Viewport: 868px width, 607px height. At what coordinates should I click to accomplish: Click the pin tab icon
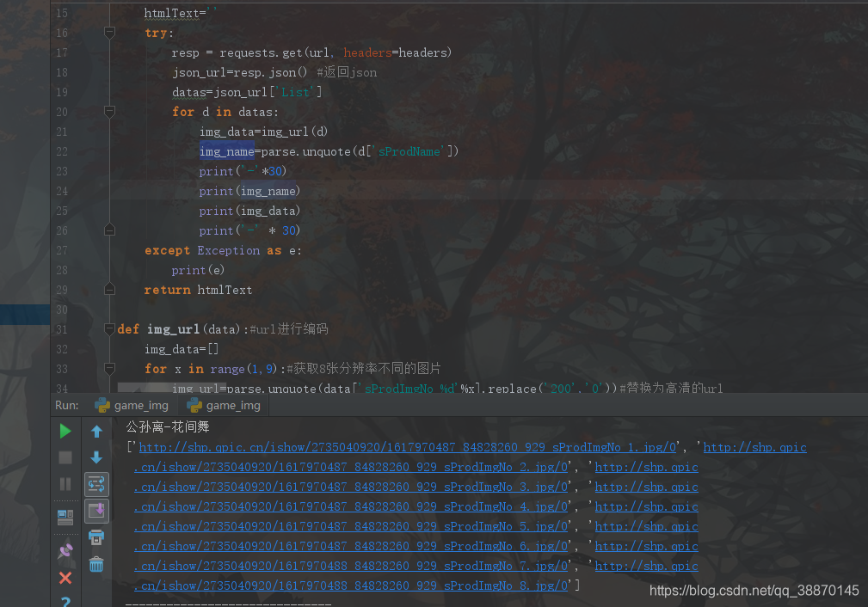65,550
